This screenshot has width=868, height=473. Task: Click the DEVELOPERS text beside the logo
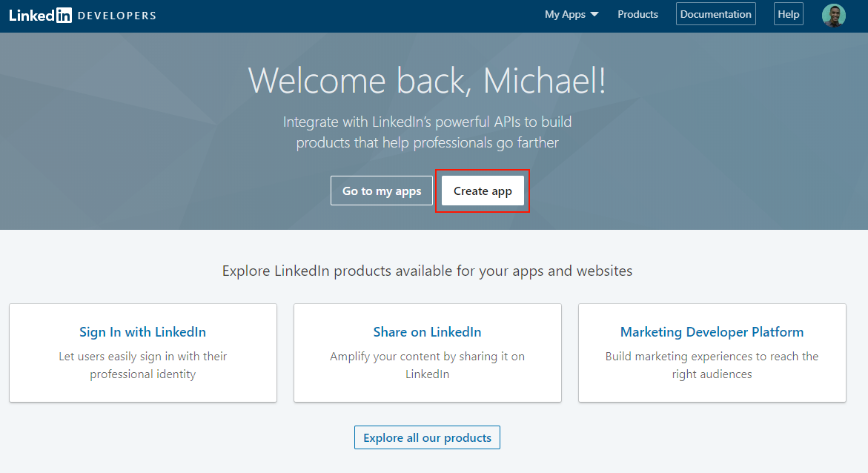[x=117, y=16]
